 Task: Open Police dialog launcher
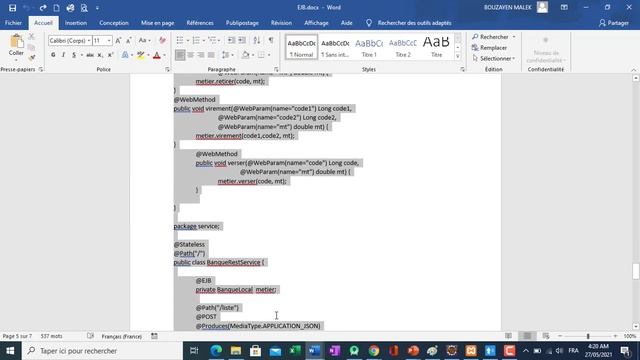[167, 70]
